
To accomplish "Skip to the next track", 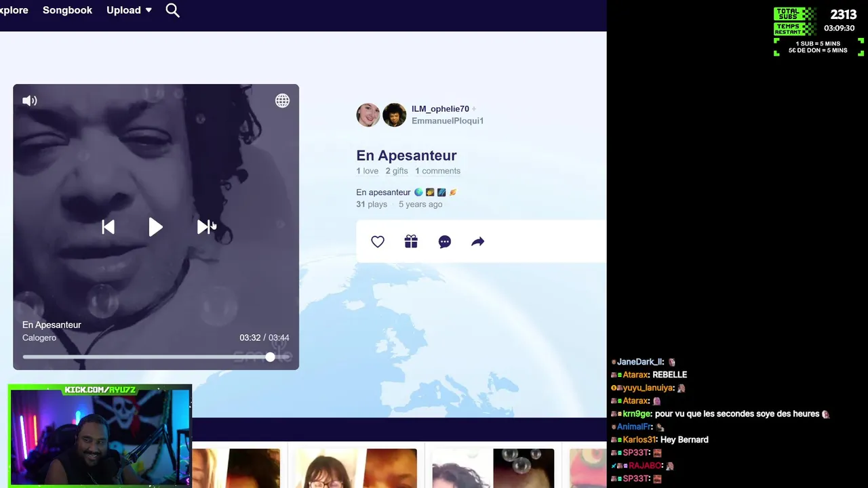I will pos(204,227).
